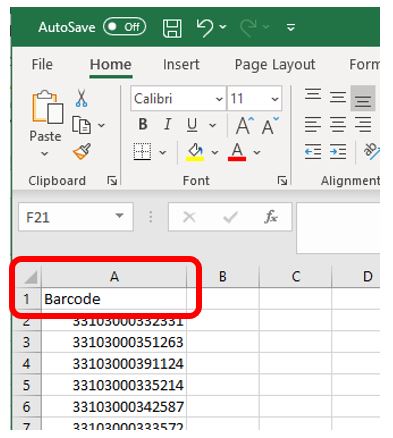Select row 1 header
Image resolution: width=393 pixels, height=438 pixels.
click(x=27, y=299)
